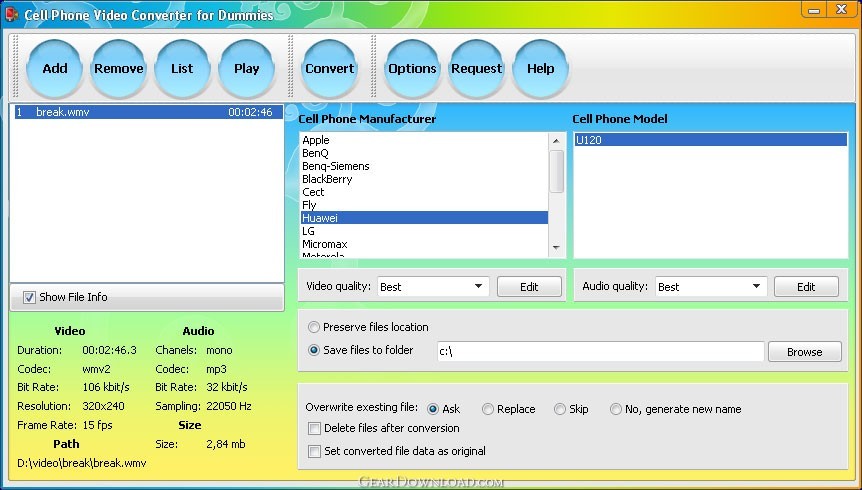
Task: Open the Options toolbar button
Action: [x=412, y=69]
